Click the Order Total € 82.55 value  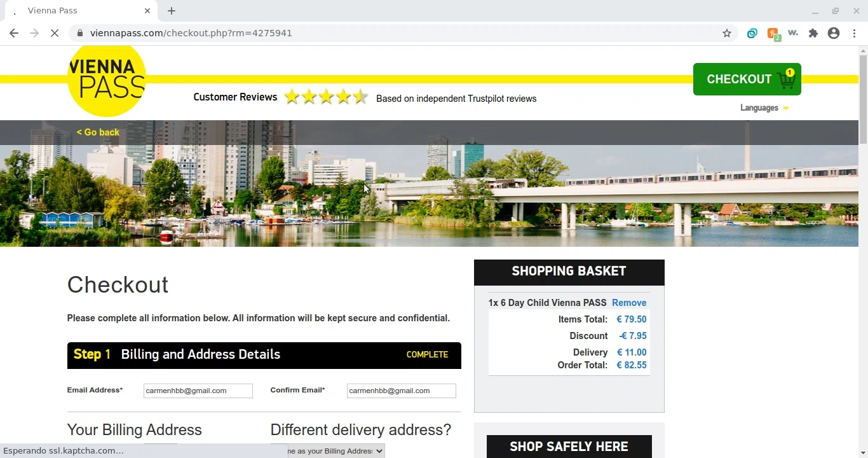click(632, 365)
